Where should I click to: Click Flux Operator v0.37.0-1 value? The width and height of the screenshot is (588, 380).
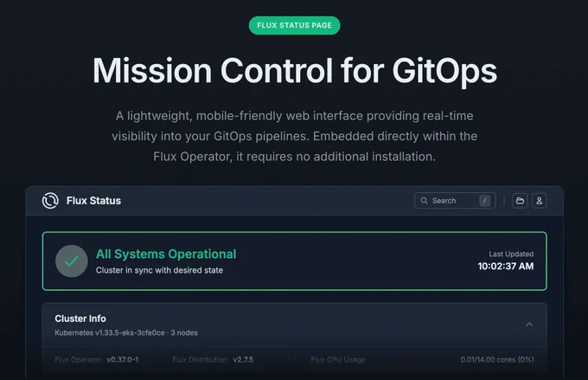point(122,360)
